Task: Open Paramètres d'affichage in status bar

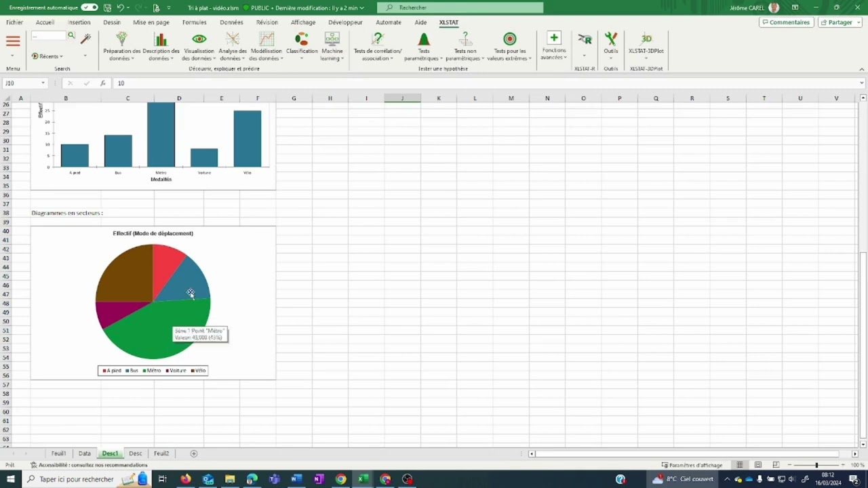Action: point(692,465)
